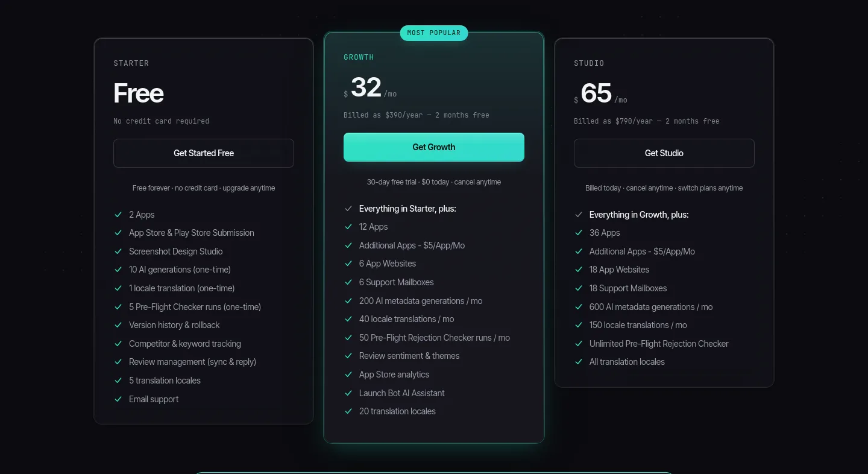This screenshot has height=474, width=868.
Task: Click the check icon next to "36 Apps"
Action: 579,233
